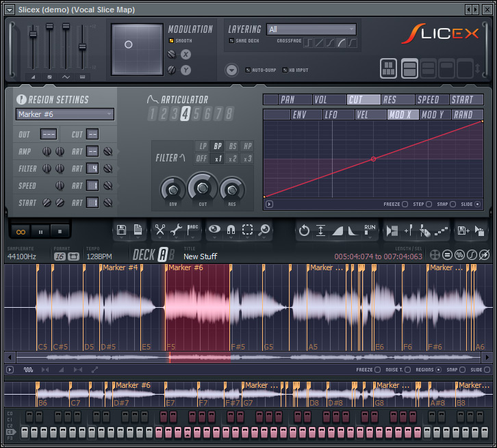
Task: Adjust the first master volume fader
Action: click(33, 34)
